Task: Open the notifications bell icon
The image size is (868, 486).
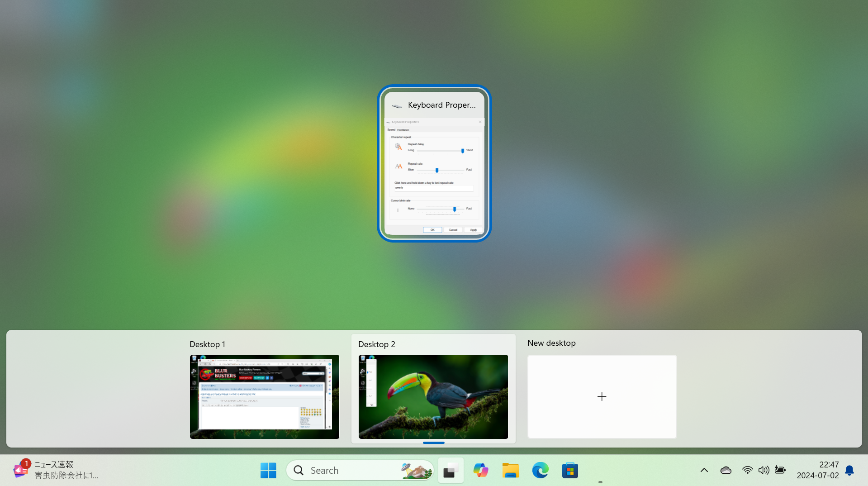Action: 849,471
